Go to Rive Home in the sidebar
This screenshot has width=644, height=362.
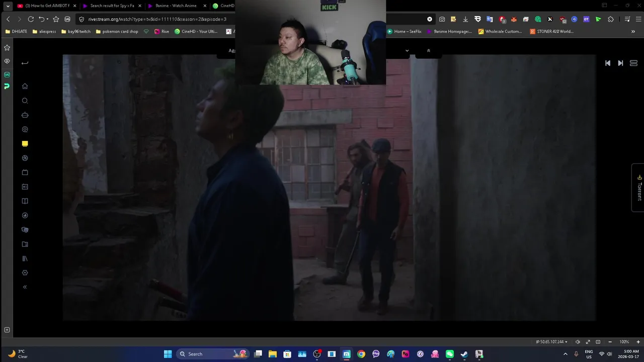click(25, 86)
